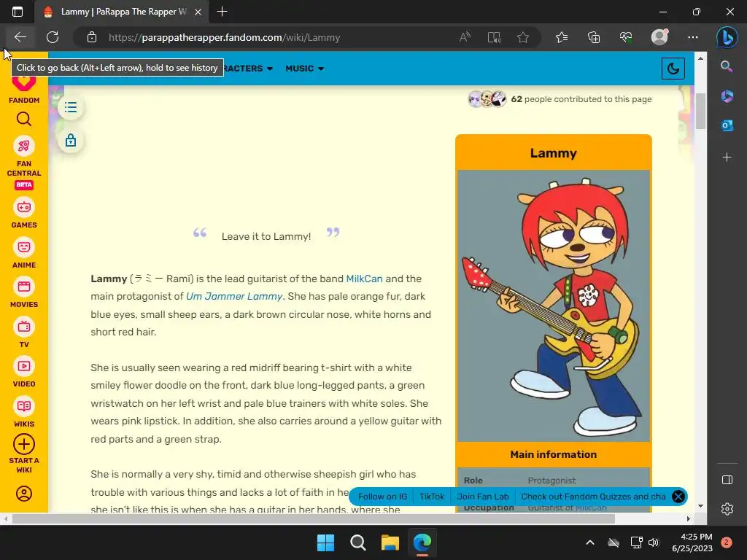Open Settings and more ellipsis menu
Screen dimensions: 747x560
[693, 37]
